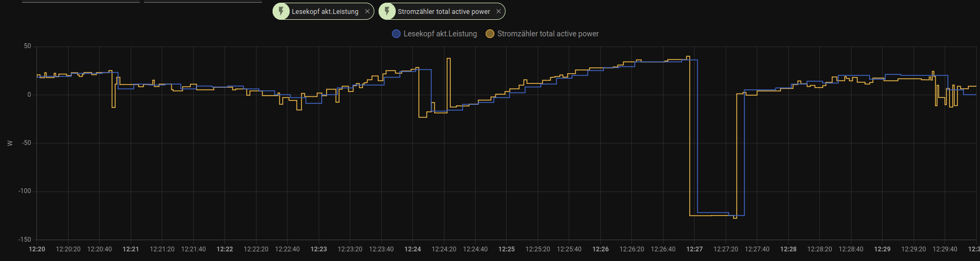The width and height of the screenshot is (980, 261).
Task: Click the W unit label on y-axis
Action: pyautogui.click(x=10, y=143)
